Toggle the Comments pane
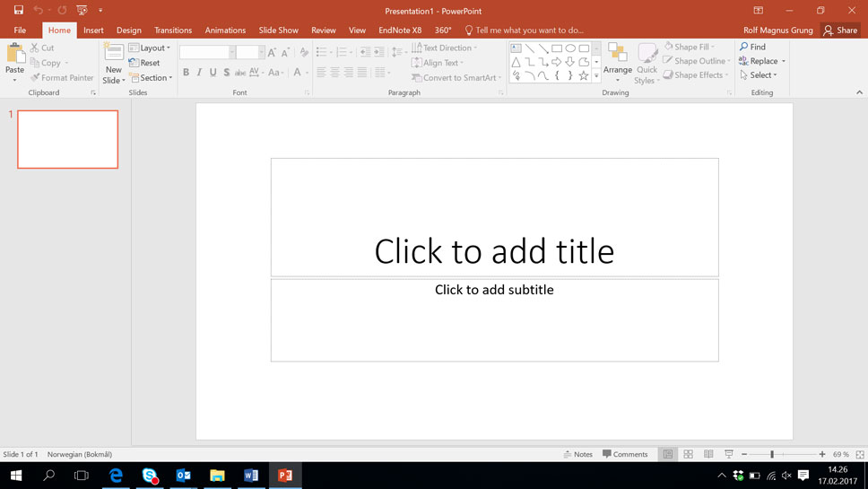Screen dimensions: 868x489 coord(625,454)
